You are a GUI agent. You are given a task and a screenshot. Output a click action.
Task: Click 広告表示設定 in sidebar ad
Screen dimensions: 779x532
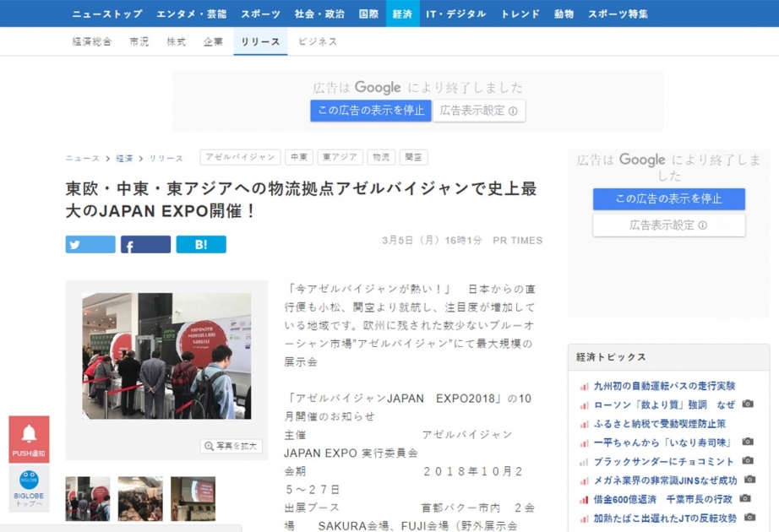668,225
